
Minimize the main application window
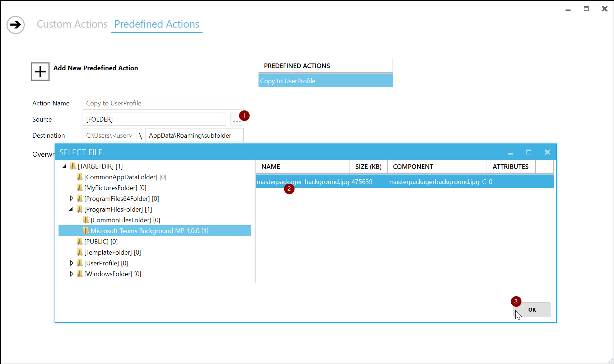coord(568,10)
